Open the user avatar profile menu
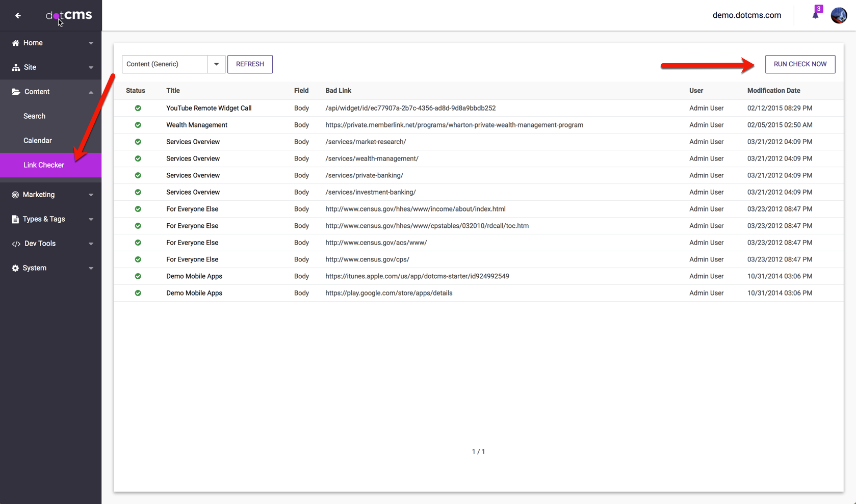 (839, 15)
